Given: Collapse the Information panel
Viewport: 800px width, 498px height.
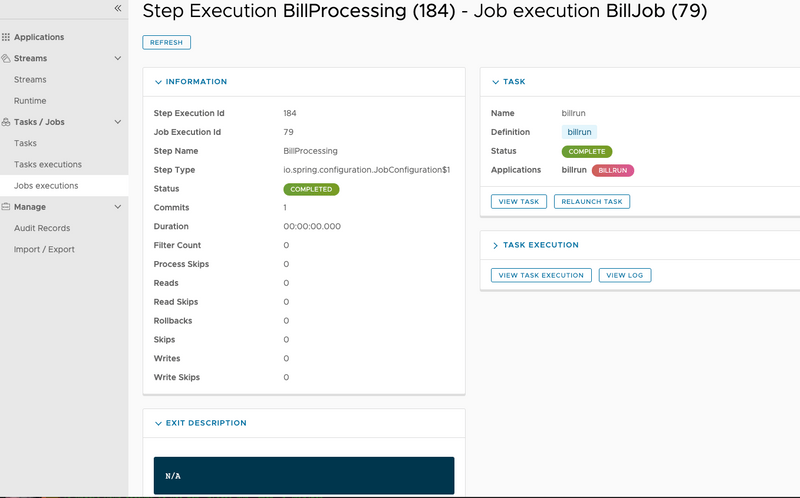Looking at the screenshot, I should (x=158, y=82).
